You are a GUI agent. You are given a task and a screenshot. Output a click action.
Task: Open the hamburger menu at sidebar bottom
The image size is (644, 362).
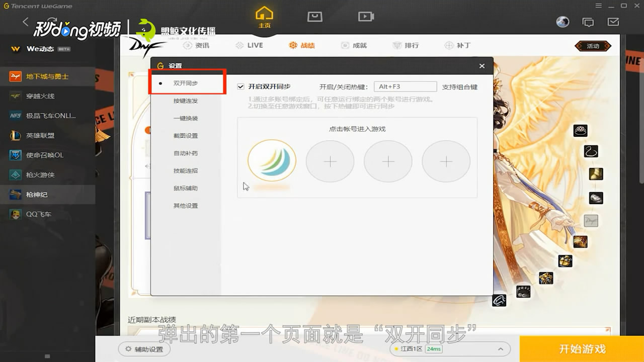pos(47,356)
